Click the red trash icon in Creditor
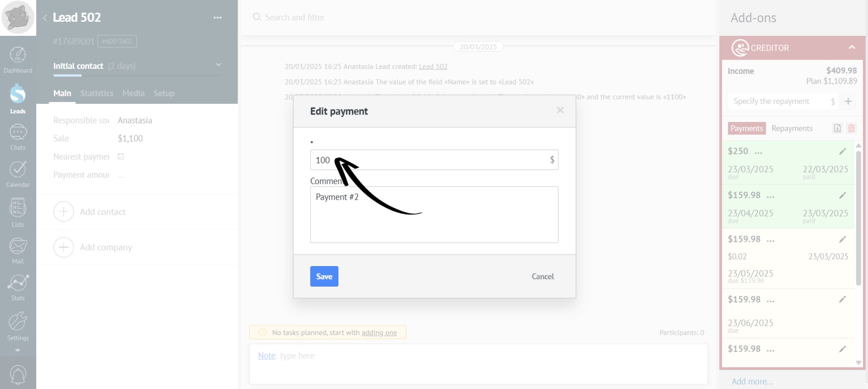868x389 pixels. pyautogui.click(x=851, y=128)
